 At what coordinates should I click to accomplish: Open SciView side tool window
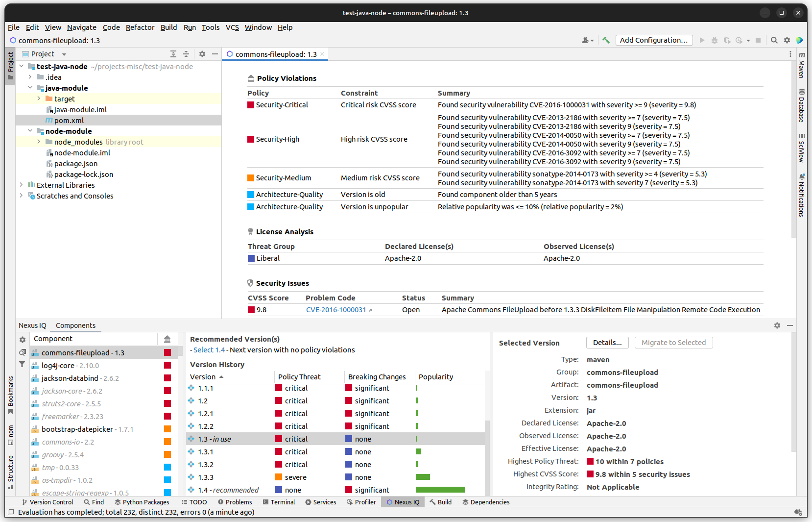[x=802, y=148]
